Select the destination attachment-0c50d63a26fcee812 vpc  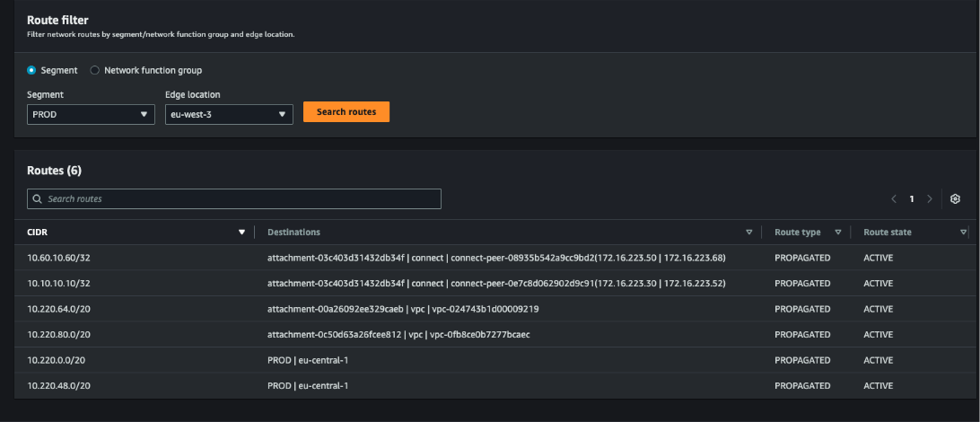398,335
